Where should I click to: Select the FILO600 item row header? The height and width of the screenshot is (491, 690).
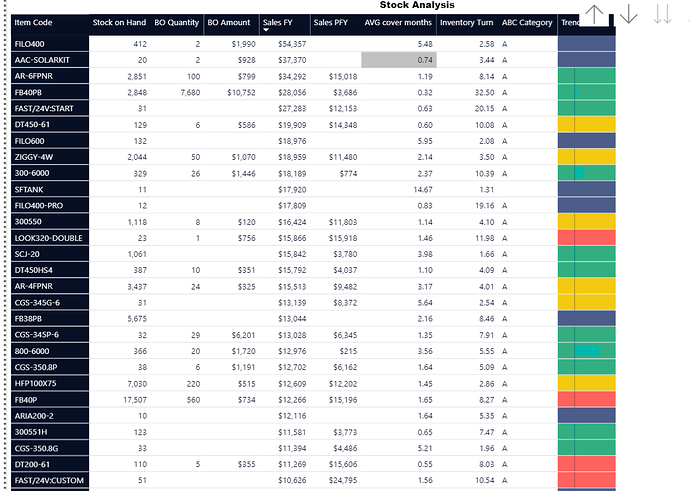(x=50, y=141)
